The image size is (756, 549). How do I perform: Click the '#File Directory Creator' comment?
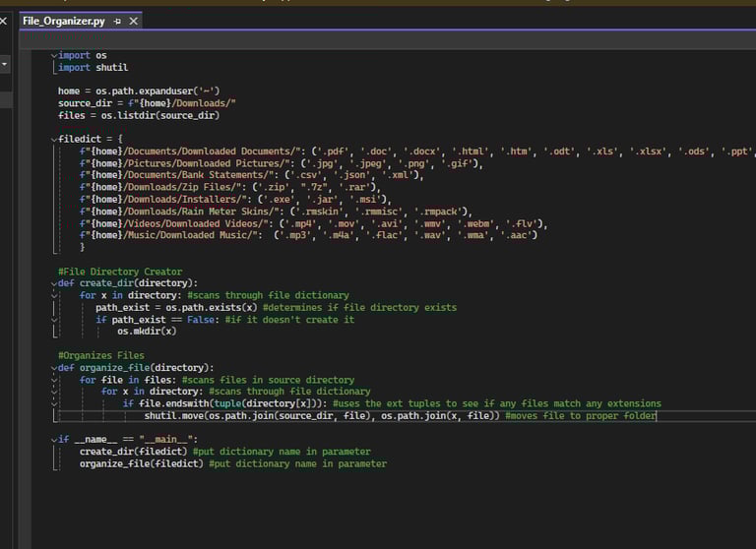[120, 272]
